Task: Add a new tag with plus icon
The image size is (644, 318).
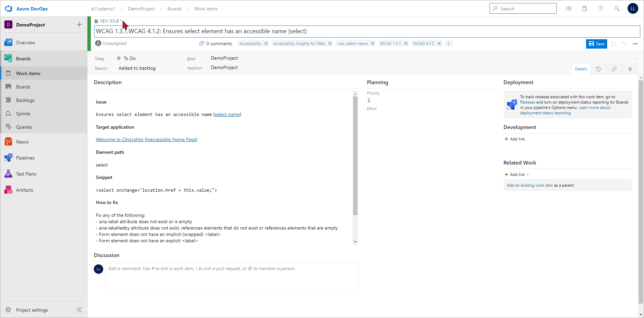Action: [449, 44]
